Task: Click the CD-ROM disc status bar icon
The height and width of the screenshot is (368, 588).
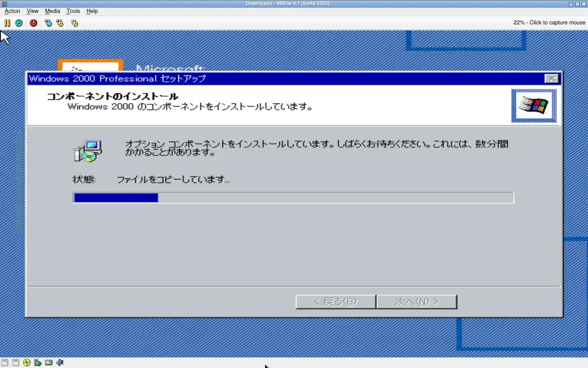Action: [x=27, y=362]
